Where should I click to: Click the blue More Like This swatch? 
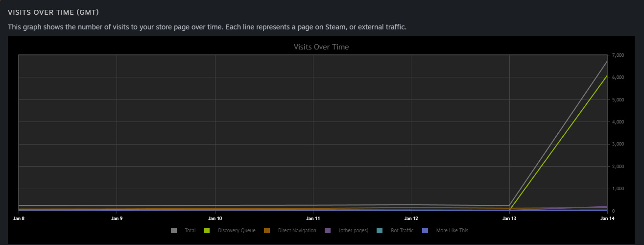click(x=425, y=230)
